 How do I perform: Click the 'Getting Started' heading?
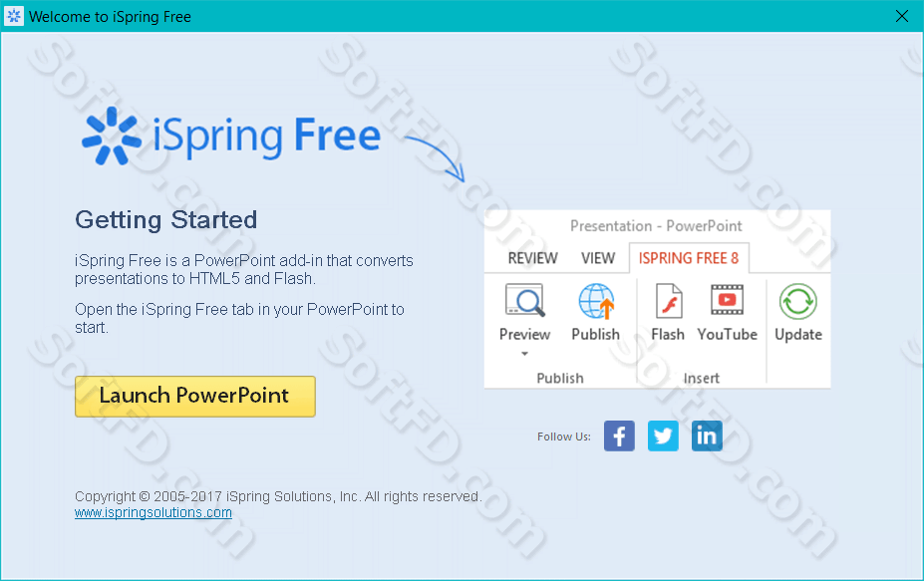coord(166,220)
